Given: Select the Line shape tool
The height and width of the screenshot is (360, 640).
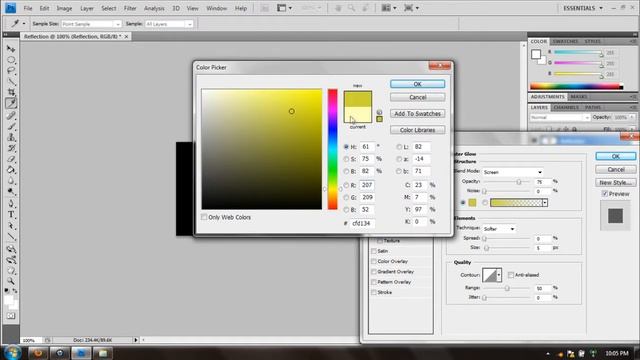Looking at the screenshot, I should point(11,237).
